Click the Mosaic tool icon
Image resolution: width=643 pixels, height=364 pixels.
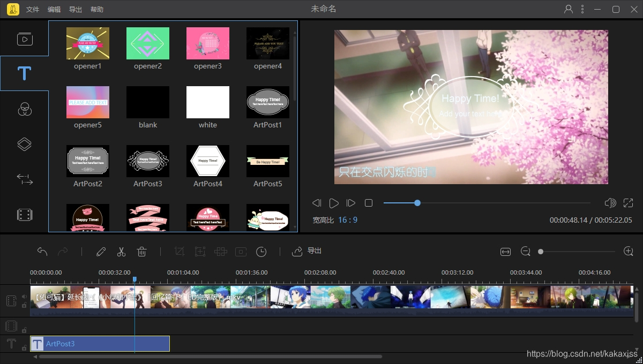point(220,251)
